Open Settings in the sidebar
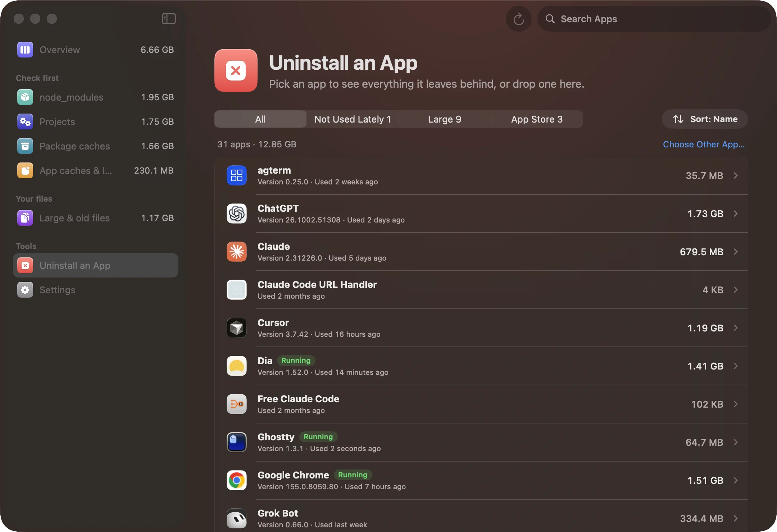The image size is (777, 532). coord(96,290)
